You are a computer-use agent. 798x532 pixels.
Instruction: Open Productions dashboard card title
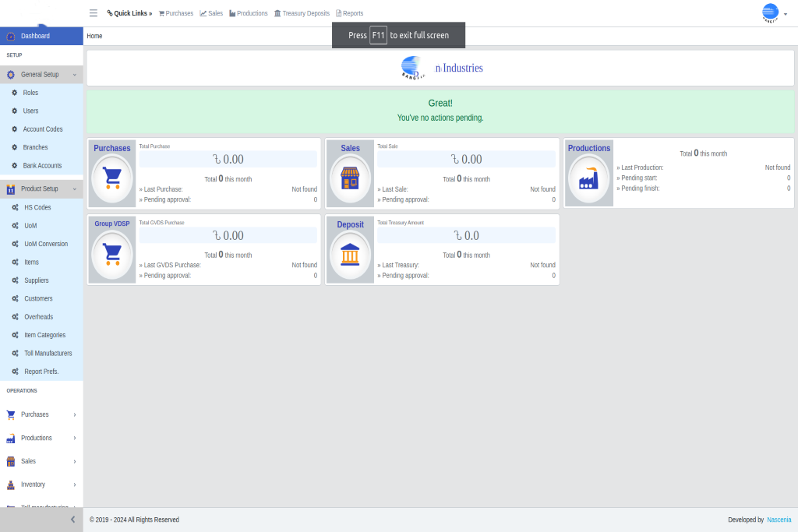coord(589,148)
